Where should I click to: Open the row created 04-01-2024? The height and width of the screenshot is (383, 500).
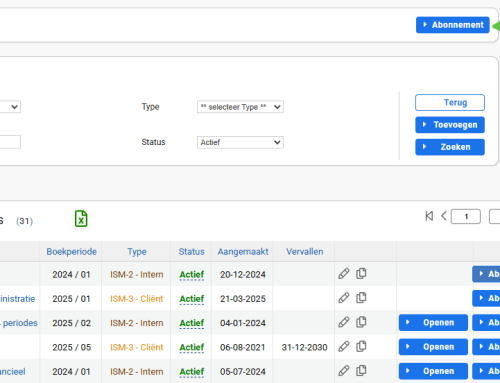433,322
